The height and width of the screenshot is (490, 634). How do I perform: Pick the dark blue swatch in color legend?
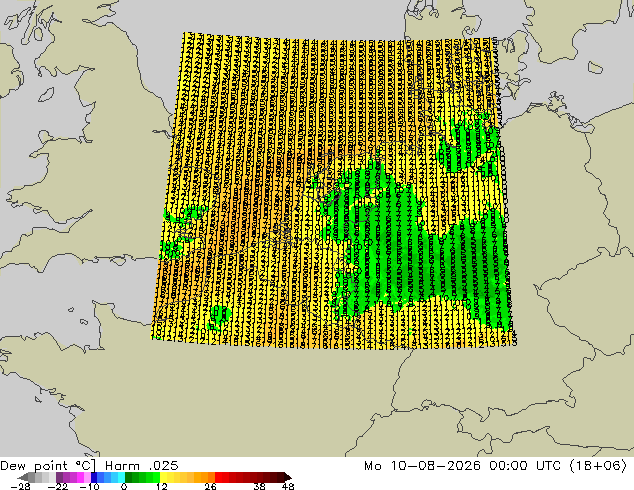pos(94,477)
